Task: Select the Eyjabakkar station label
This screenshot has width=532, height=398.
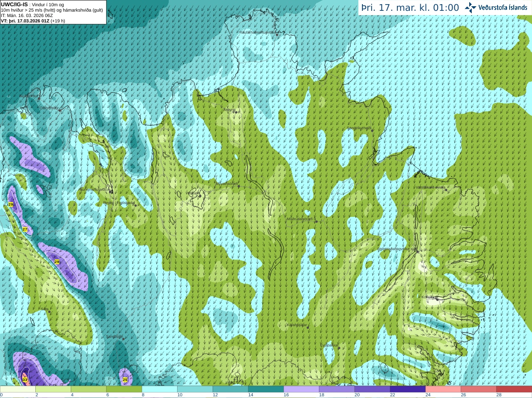Action: (x=329, y=345)
